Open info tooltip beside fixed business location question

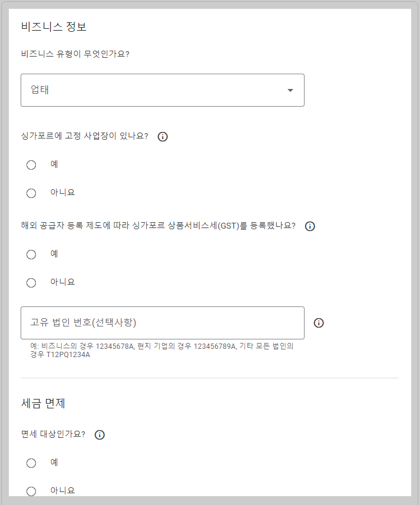163,136
